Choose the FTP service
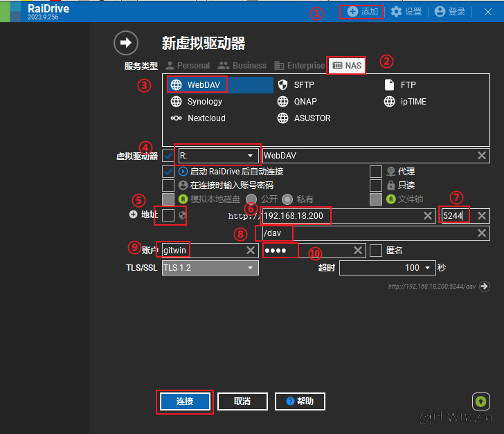Screen dimensions: 504x434 click(400, 85)
